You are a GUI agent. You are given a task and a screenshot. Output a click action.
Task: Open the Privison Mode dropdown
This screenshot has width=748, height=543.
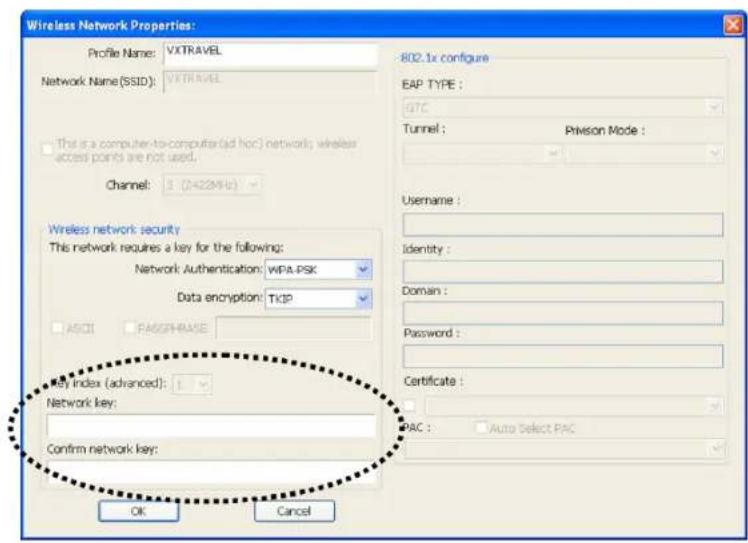click(645, 154)
